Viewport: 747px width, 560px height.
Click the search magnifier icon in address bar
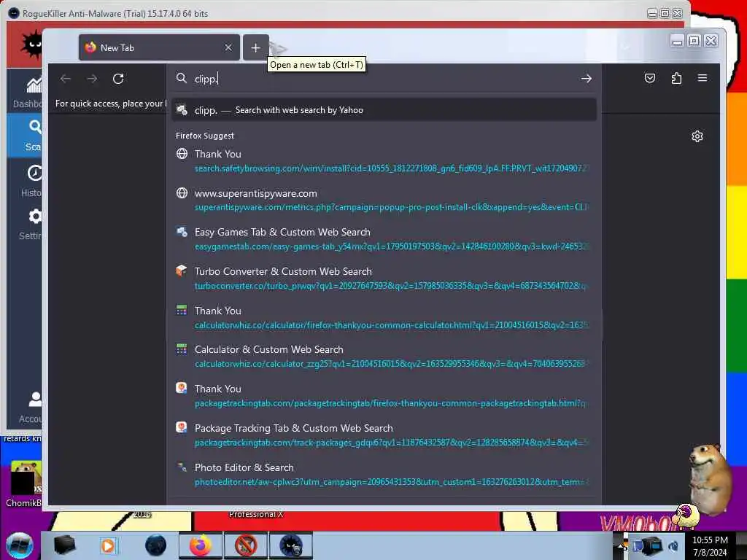182,78
